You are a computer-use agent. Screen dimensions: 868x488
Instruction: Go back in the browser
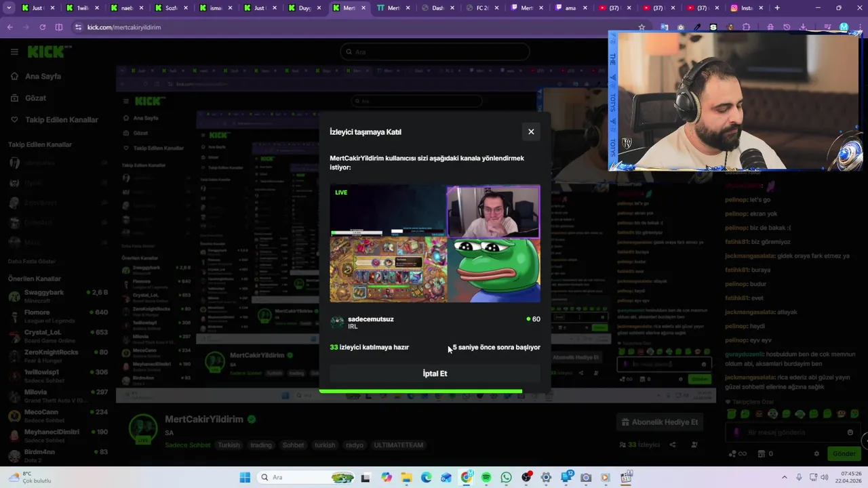9,27
